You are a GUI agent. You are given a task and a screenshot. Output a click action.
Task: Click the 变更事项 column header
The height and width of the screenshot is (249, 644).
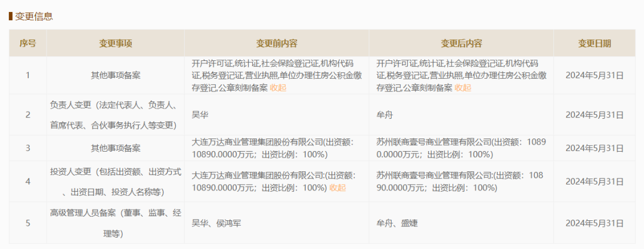[x=115, y=44]
